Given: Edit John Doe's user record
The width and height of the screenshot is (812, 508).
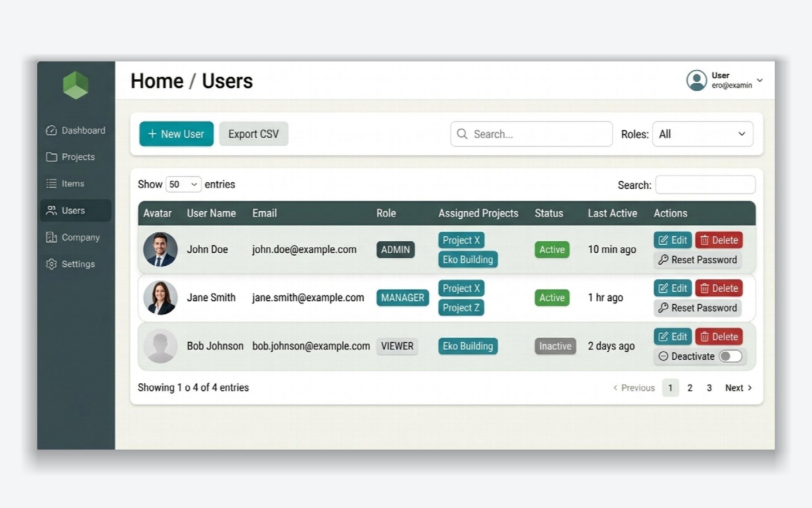Looking at the screenshot, I should click(x=673, y=240).
